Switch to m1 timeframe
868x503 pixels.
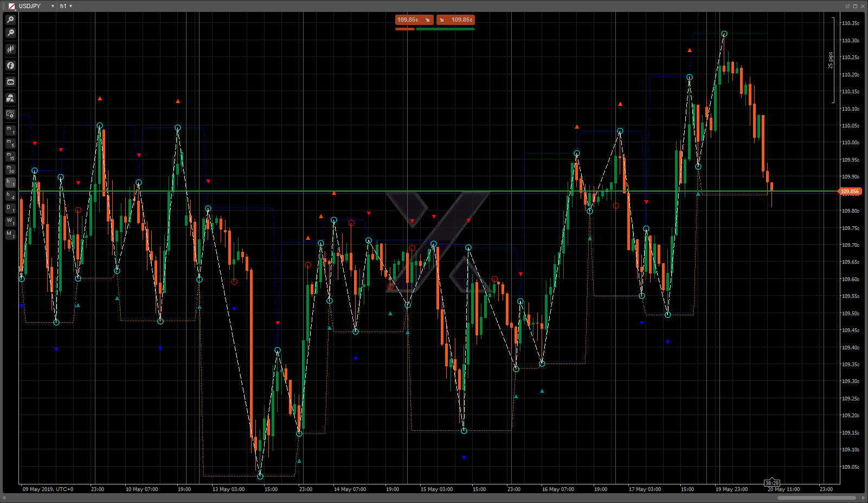coord(10,130)
